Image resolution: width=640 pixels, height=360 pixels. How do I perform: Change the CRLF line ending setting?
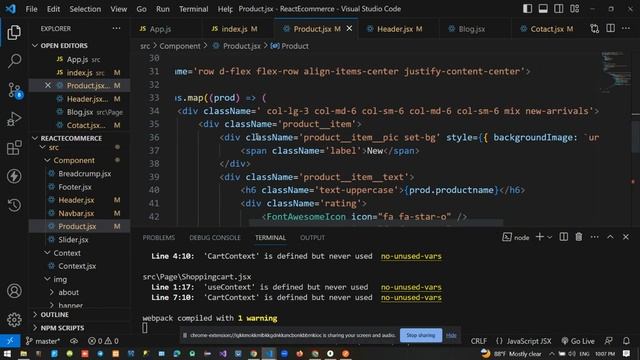click(478, 341)
